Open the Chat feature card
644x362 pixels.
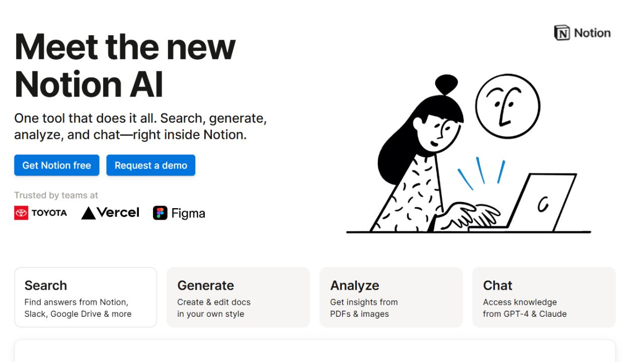(544, 297)
